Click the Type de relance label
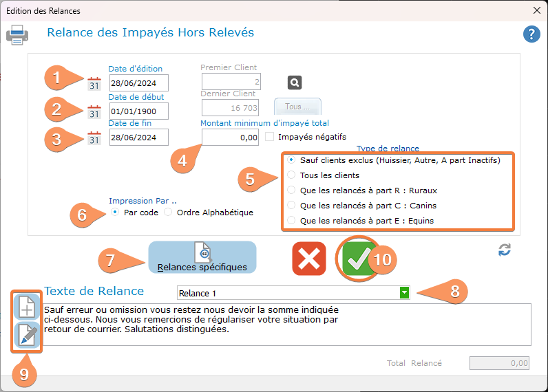 click(x=388, y=149)
